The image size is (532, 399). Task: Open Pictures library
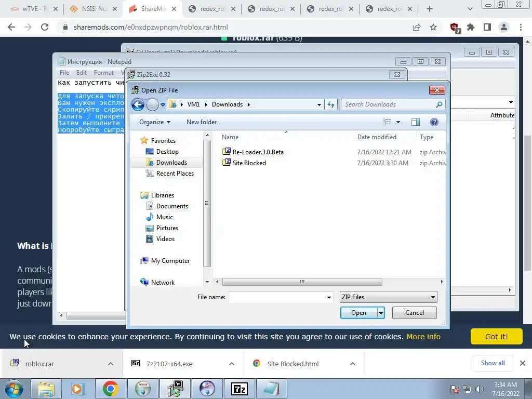click(x=167, y=228)
